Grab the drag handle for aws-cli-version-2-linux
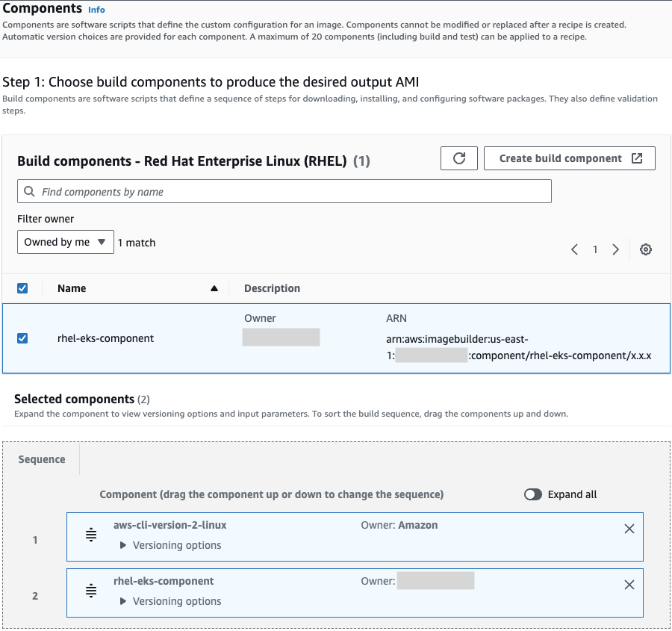Screen dimensions: 672x631 [91, 535]
